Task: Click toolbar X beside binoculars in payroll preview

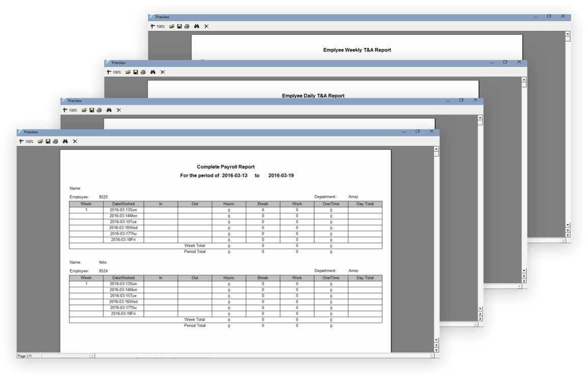Action: click(75, 142)
